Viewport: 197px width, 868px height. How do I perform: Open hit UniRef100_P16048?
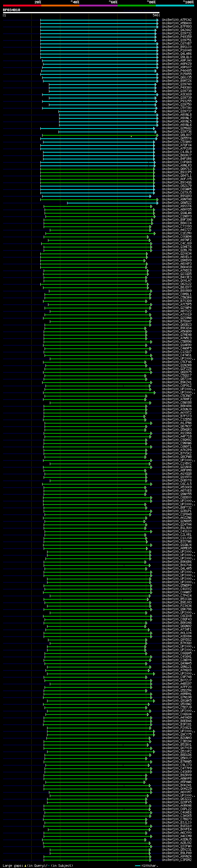tap(177, 50)
